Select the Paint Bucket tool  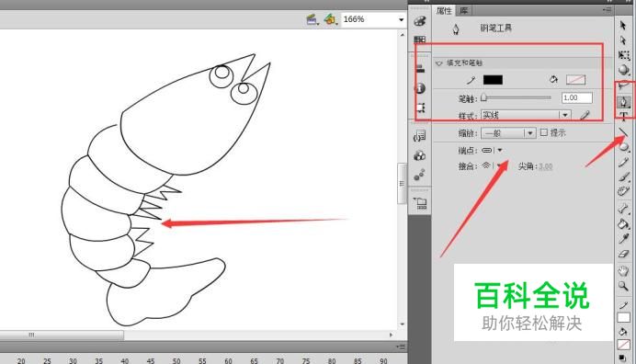(x=624, y=223)
